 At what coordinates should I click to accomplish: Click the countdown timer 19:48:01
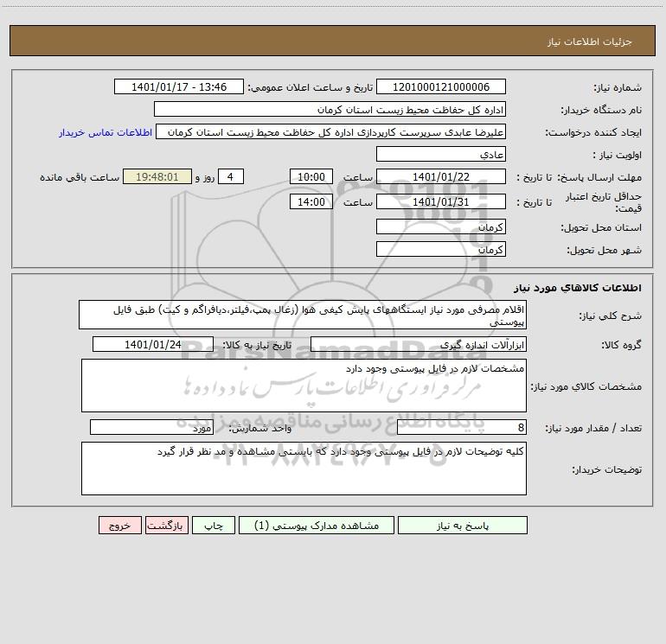(157, 176)
